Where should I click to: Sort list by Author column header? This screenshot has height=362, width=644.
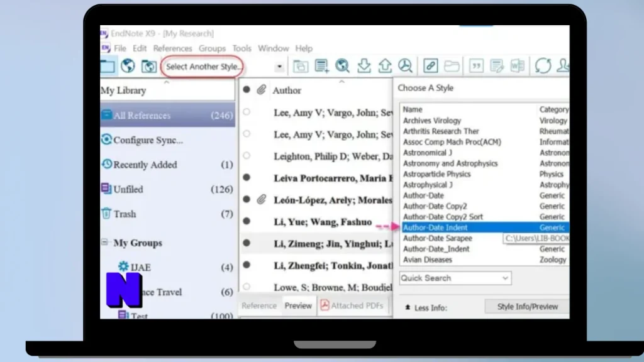pos(287,90)
